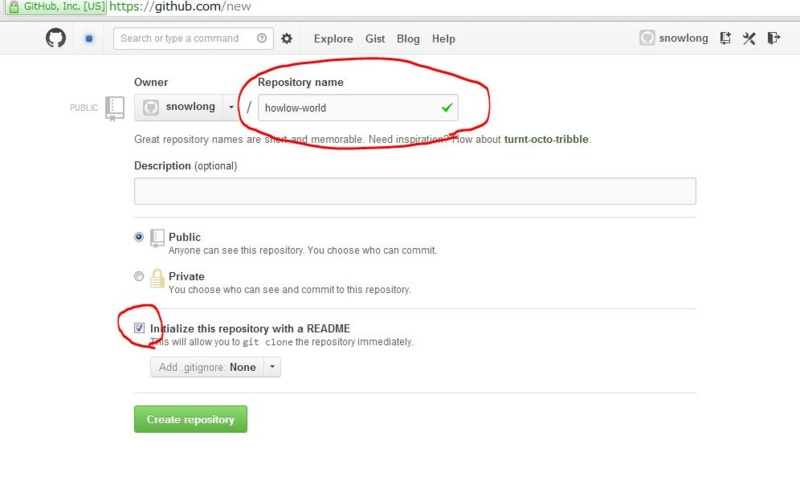Viewport: 800px width, 501px height.
Task: Click the green SSL lock icon
Action: [14, 7]
